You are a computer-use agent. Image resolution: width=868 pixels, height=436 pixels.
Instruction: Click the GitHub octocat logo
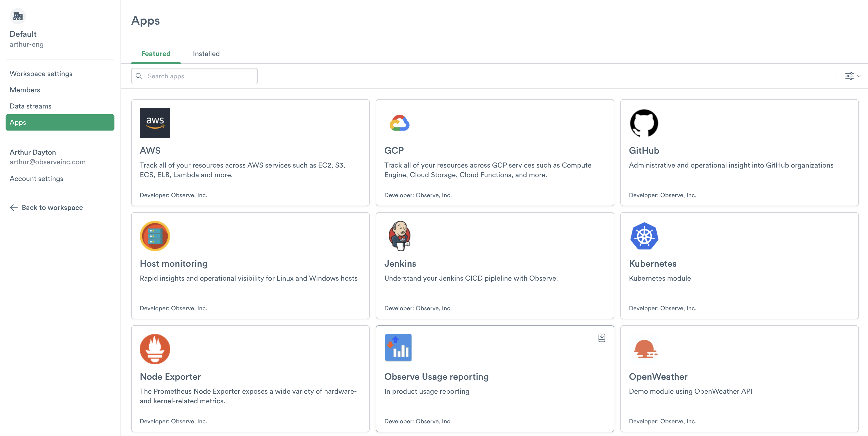point(644,123)
